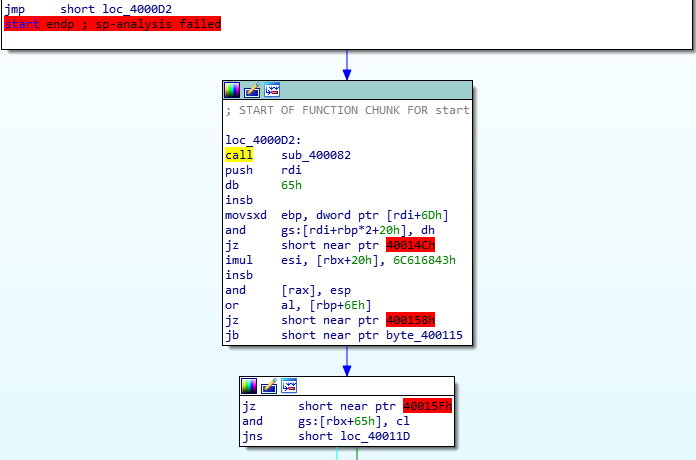Click 'and gs:[rbx+65h], cl' instruction
This screenshot has width=696, height=460.
(326, 421)
